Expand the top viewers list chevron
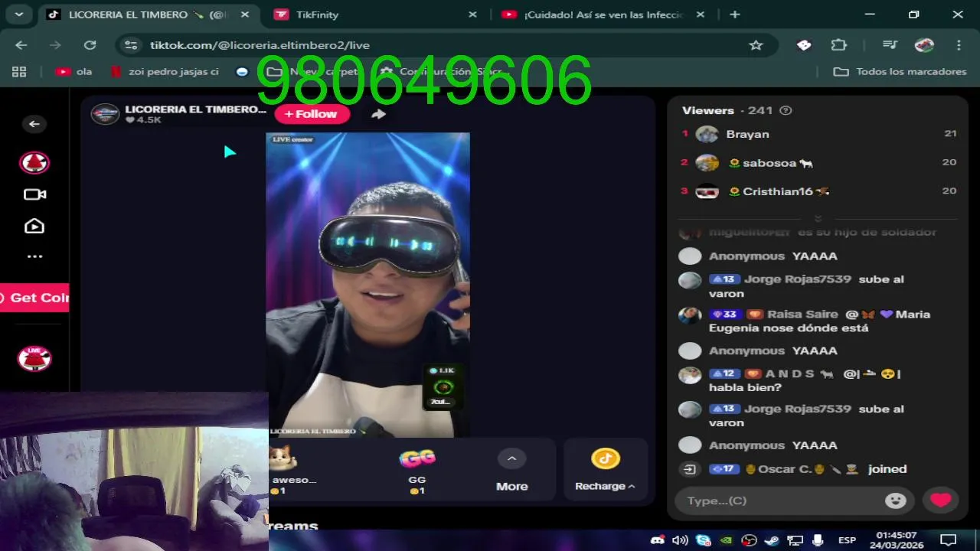This screenshot has height=551, width=980. [818, 219]
